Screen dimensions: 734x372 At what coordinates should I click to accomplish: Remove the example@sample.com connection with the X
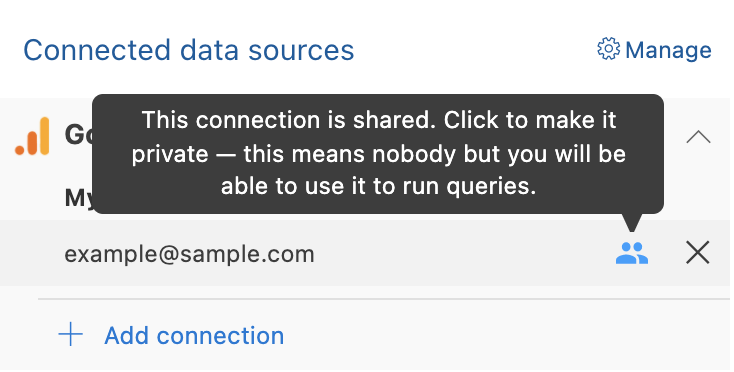697,253
